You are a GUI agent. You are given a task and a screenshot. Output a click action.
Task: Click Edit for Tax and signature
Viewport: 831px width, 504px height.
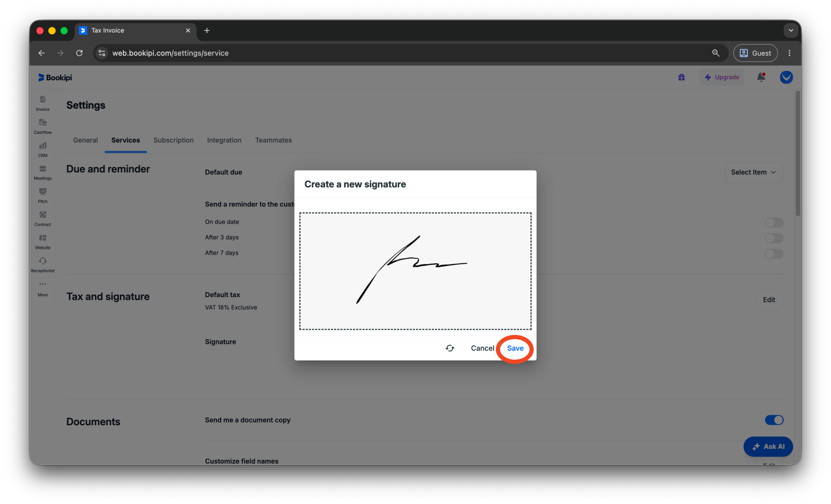(x=769, y=300)
